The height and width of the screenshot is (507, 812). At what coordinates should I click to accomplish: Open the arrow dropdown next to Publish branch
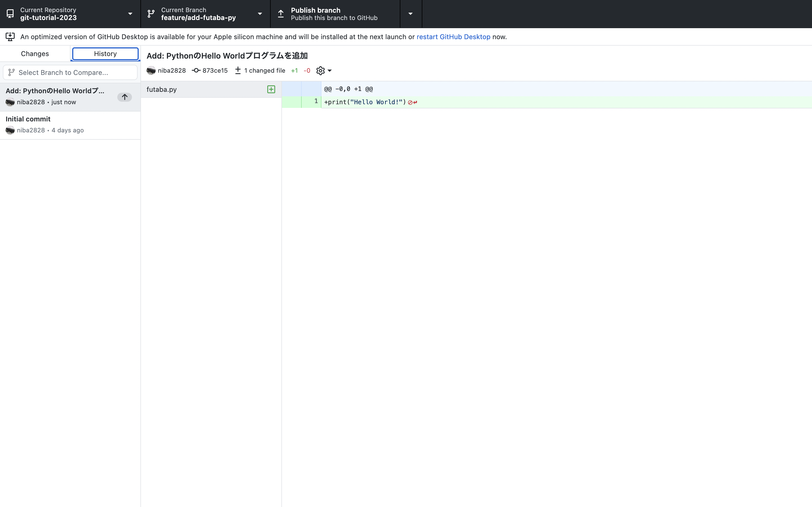tap(410, 14)
